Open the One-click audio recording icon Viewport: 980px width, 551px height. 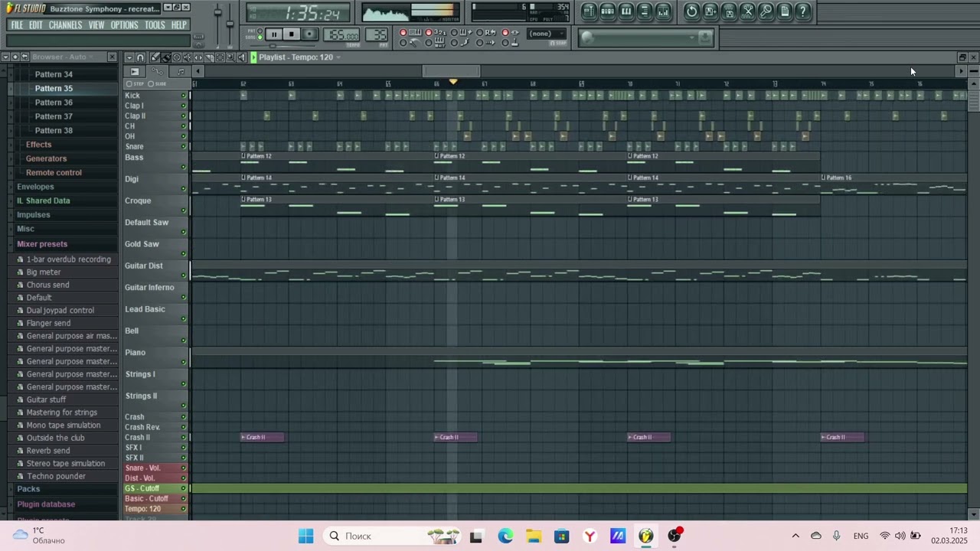click(766, 11)
